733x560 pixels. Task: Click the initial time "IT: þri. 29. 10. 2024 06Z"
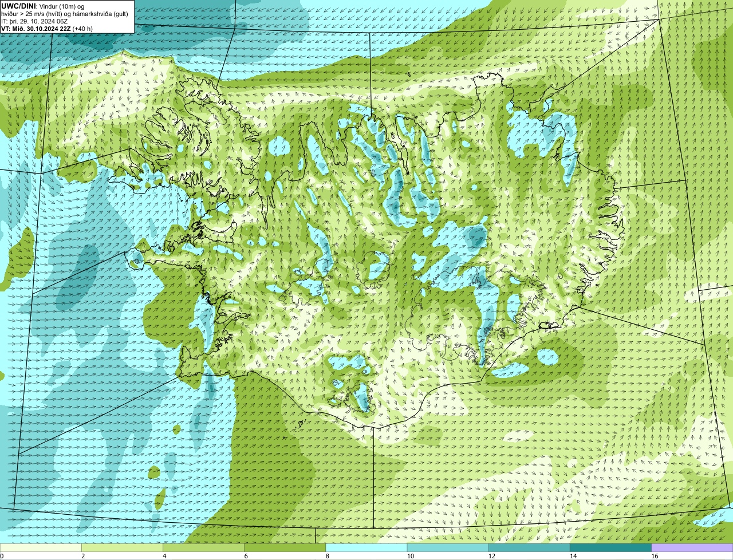pyautogui.click(x=34, y=21)
